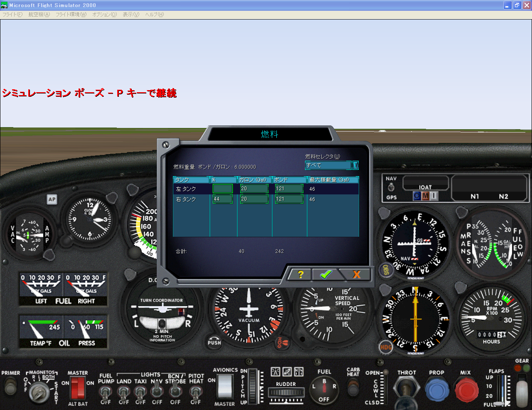Screen dimensions: 532x410
Task: Click the タンク column header
Action: 191,180
